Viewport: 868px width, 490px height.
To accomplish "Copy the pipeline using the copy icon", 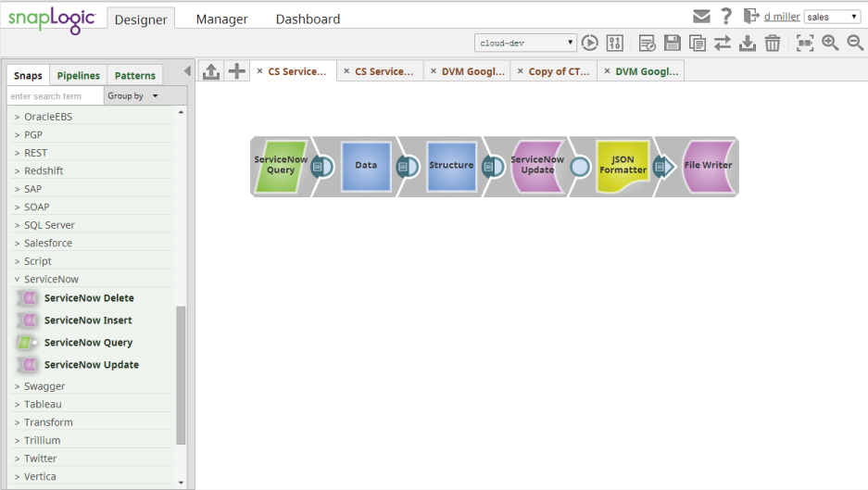I will 697,43.
